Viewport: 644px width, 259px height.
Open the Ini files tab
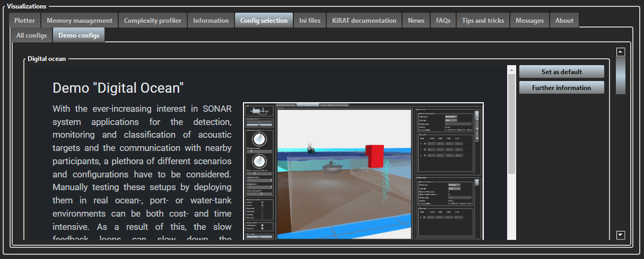coord(310,21)
